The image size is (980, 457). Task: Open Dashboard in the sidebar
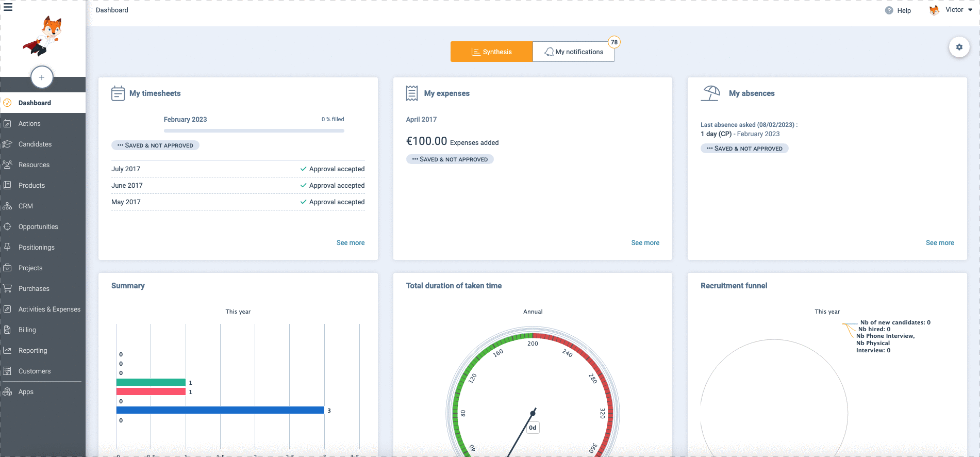[x=43, y=103]
